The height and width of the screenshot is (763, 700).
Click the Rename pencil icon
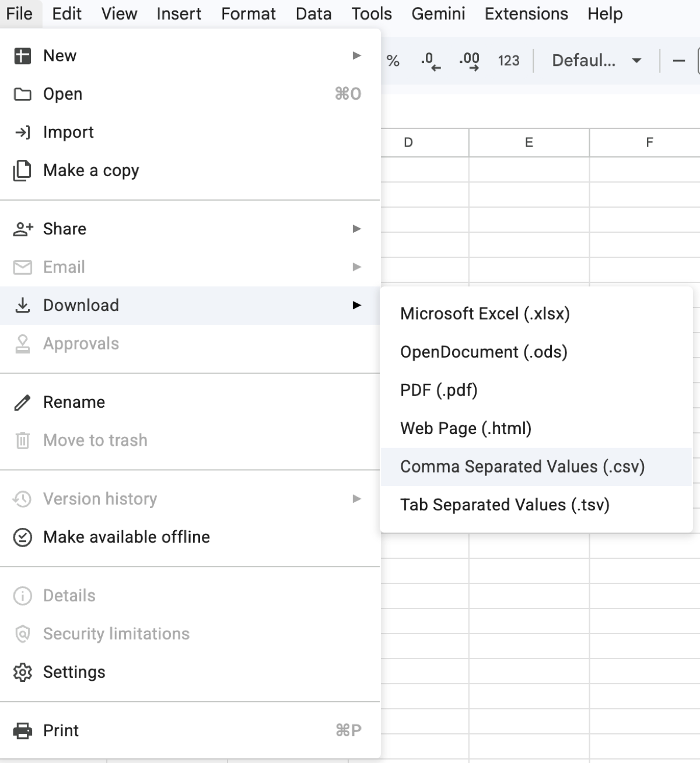(22, 401)
